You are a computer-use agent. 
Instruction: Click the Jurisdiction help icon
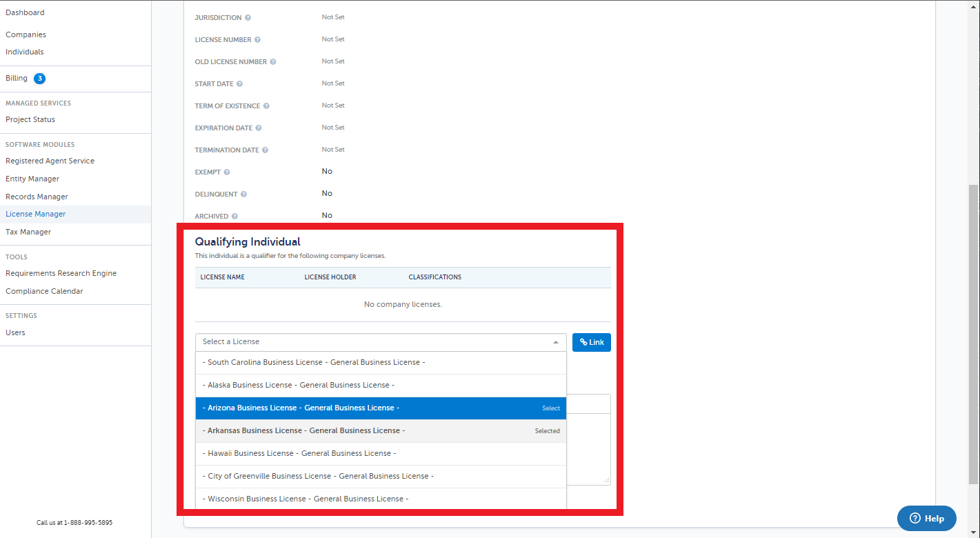(x=248, y=17)
